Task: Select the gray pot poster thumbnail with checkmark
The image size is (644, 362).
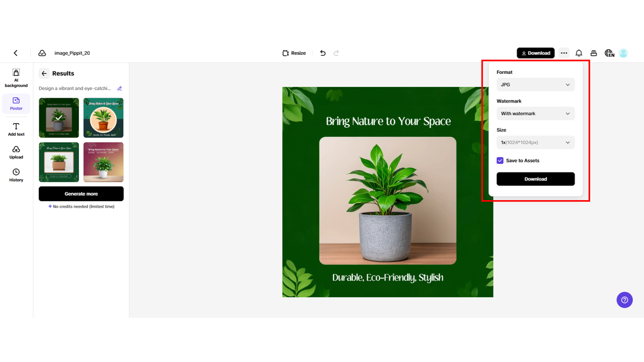Action: [59, 118]
